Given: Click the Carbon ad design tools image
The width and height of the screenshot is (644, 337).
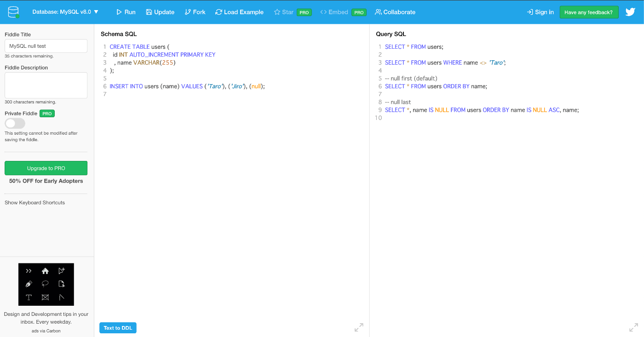Looking at the screenshot, I should click(46, 285).
